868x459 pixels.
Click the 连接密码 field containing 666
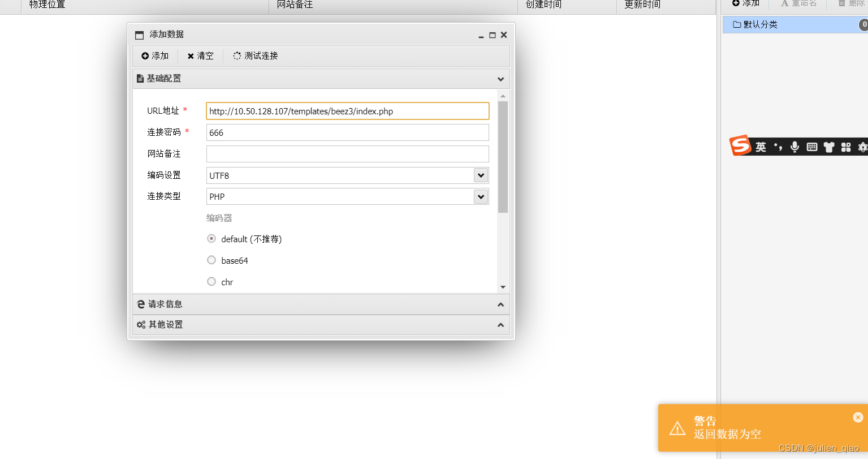(347, 132)
